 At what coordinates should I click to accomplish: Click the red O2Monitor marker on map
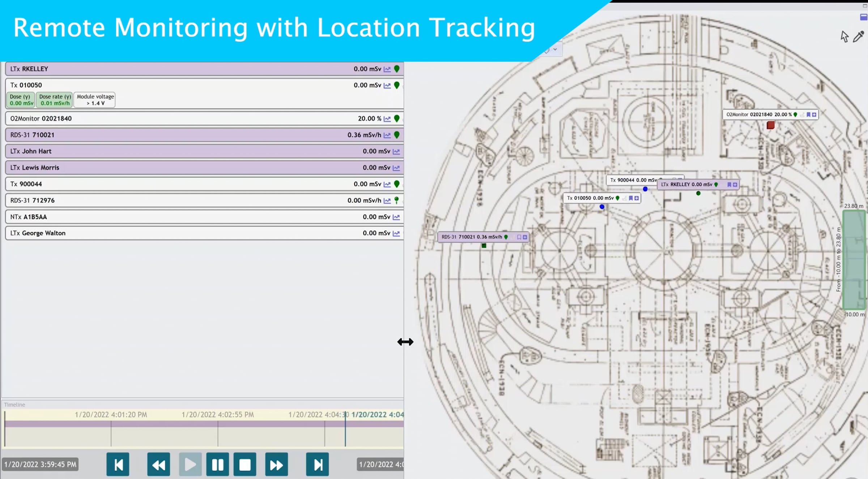pyautogui.click(x=771, y=125)
